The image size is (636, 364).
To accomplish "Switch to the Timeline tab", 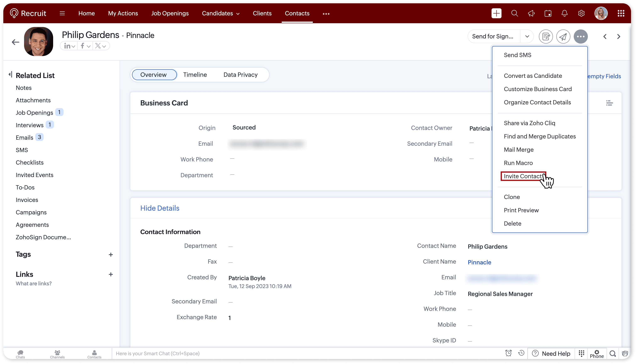I will click(x=195, y=75).
